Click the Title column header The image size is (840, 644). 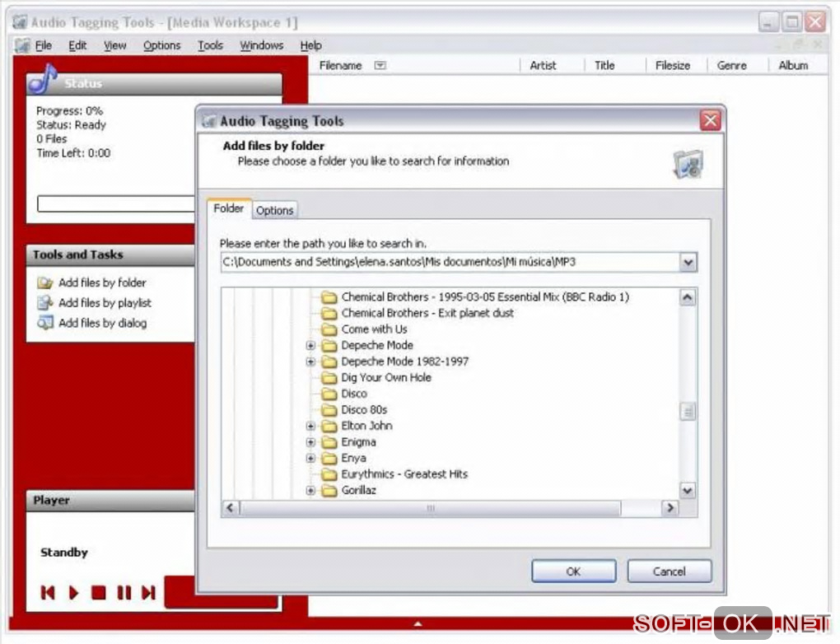(x=604, y=65)
